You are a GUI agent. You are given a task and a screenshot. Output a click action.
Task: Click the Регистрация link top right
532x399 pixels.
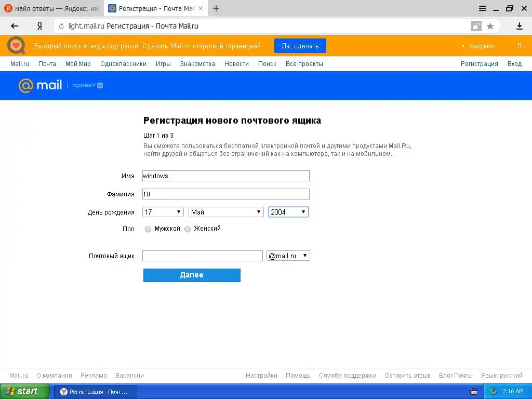point(480,64)
